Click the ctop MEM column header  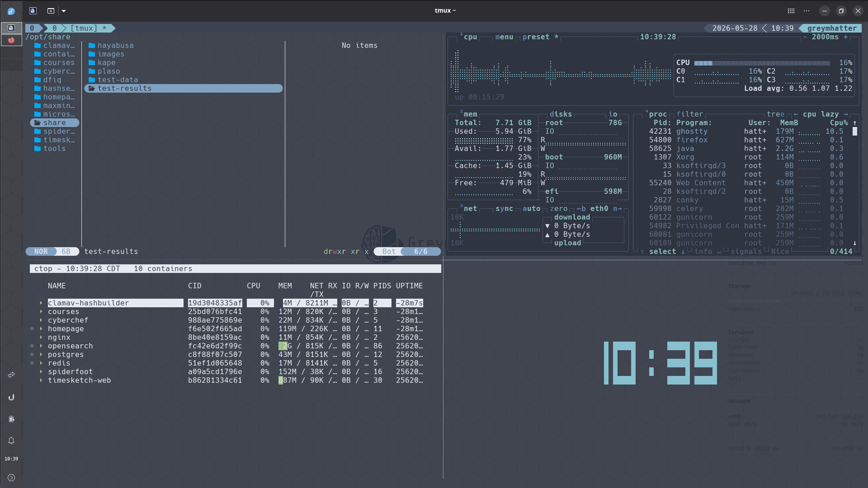[x=285, y=286]
